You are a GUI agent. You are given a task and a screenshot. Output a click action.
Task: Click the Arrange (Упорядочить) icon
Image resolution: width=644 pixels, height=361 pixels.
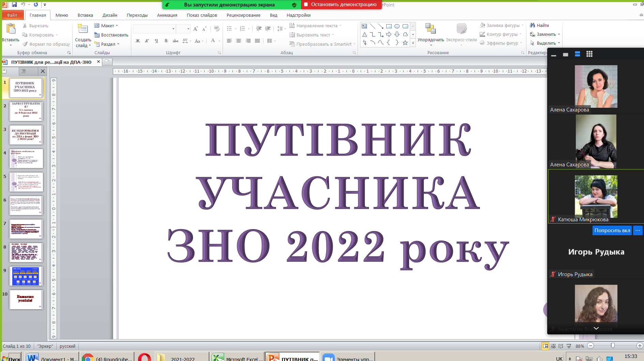pos(431,29)
